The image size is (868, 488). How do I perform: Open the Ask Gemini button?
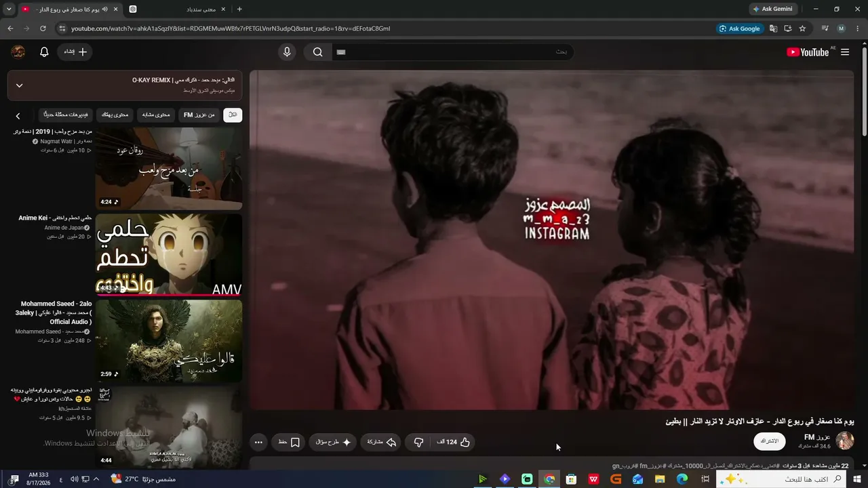(x=772, y=9)
